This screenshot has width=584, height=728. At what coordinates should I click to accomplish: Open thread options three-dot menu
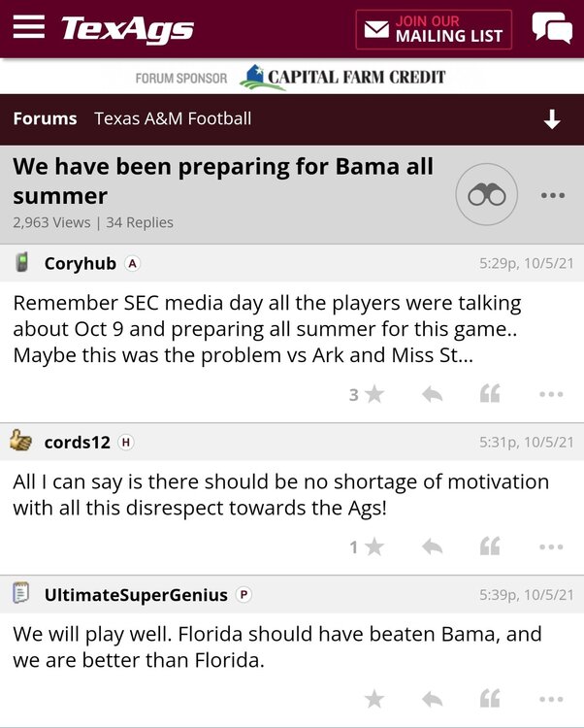(x=552, y=195)
